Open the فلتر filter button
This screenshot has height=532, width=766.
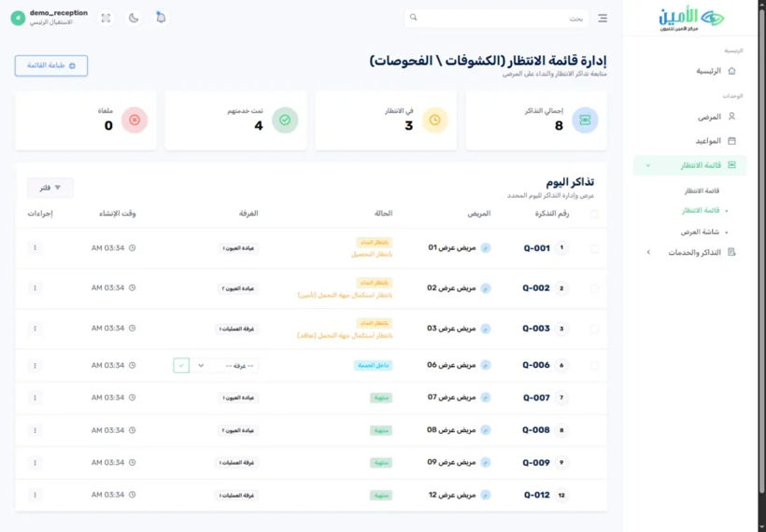pyautogui.click(x=50, y=188)
